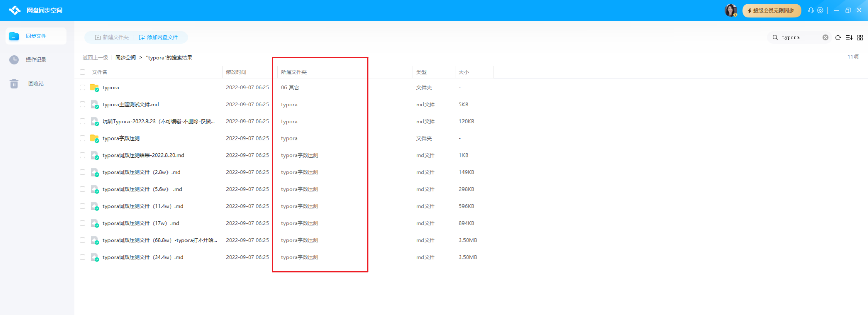
Task: Click the 所属文件夹 column header
Action: coord(294,72)
